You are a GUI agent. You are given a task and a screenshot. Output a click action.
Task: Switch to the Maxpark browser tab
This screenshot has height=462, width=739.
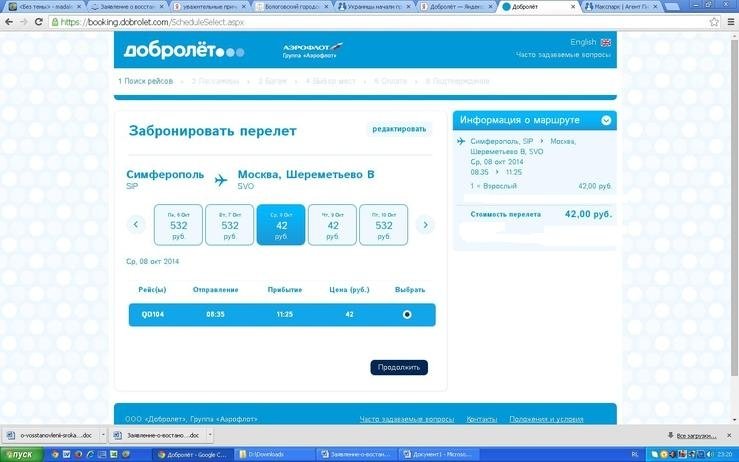pos(620,6)
